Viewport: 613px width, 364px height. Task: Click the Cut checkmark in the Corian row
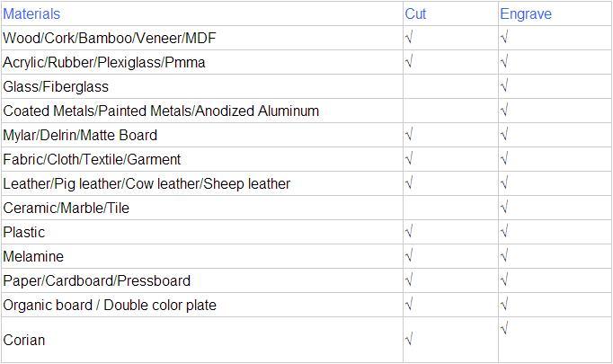[x=410, y=340]
